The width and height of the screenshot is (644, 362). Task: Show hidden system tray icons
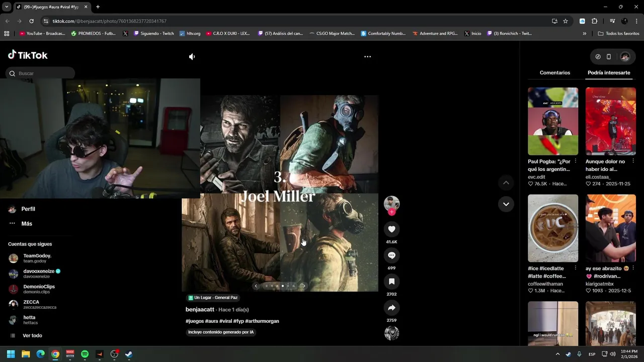557,354
